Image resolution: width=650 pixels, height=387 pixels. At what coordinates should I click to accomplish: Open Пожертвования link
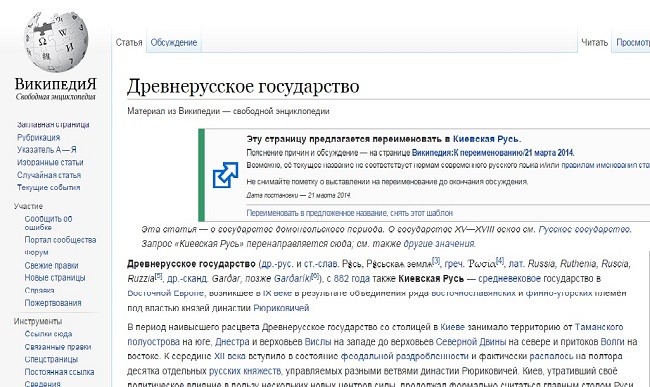53,303
